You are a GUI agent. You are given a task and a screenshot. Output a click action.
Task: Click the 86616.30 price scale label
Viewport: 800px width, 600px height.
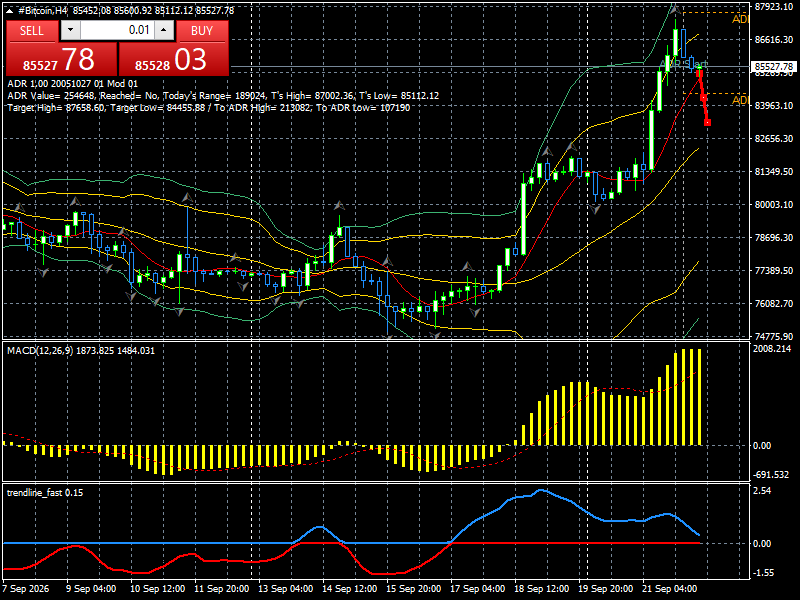click(x=773, y=39)
